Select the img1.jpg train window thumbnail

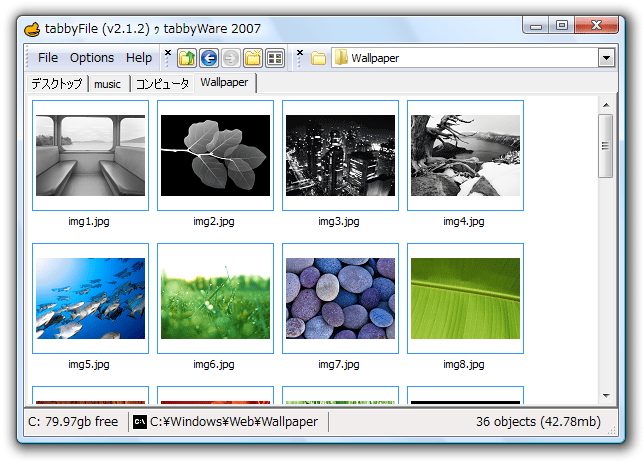90,155
